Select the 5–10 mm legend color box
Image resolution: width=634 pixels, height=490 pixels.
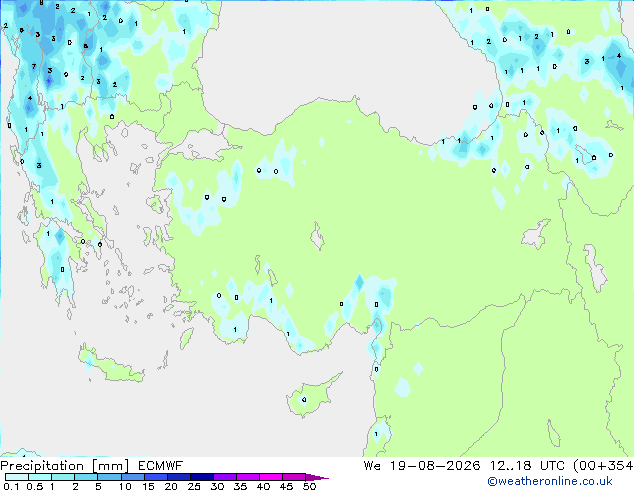coord(109,477)
